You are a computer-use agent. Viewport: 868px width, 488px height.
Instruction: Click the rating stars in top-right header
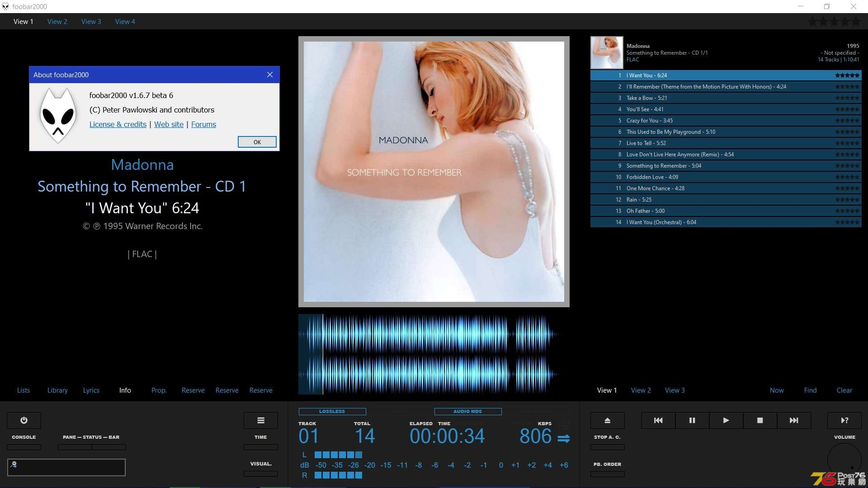(835, 21)
